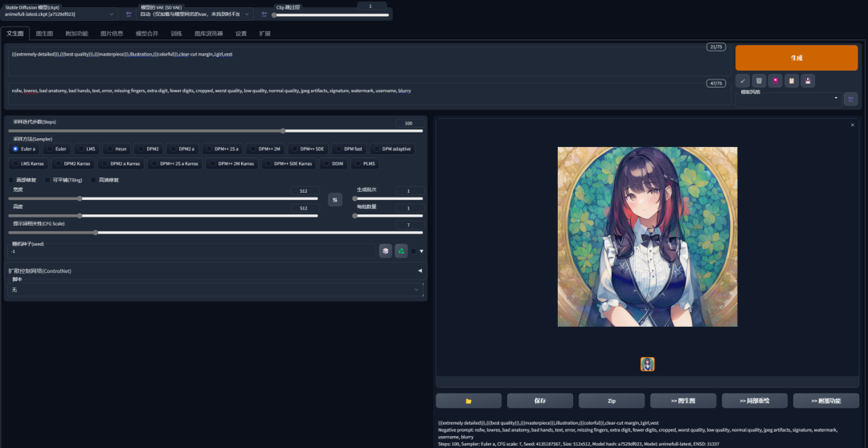868x448 pixels.
Task: Click the floppy disk icon to save style
Action: [808, 81]
